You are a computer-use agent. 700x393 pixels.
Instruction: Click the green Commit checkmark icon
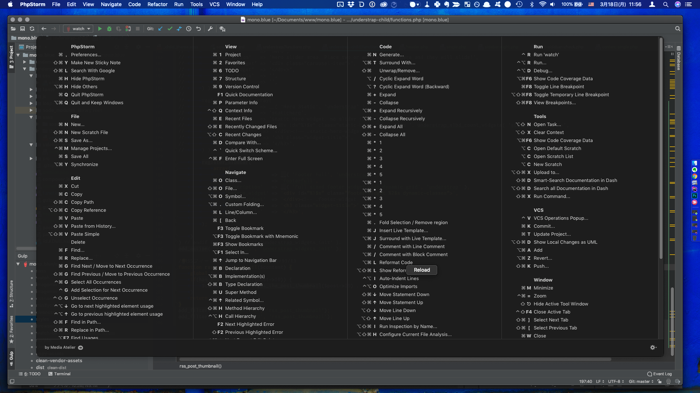pos(170,29)
